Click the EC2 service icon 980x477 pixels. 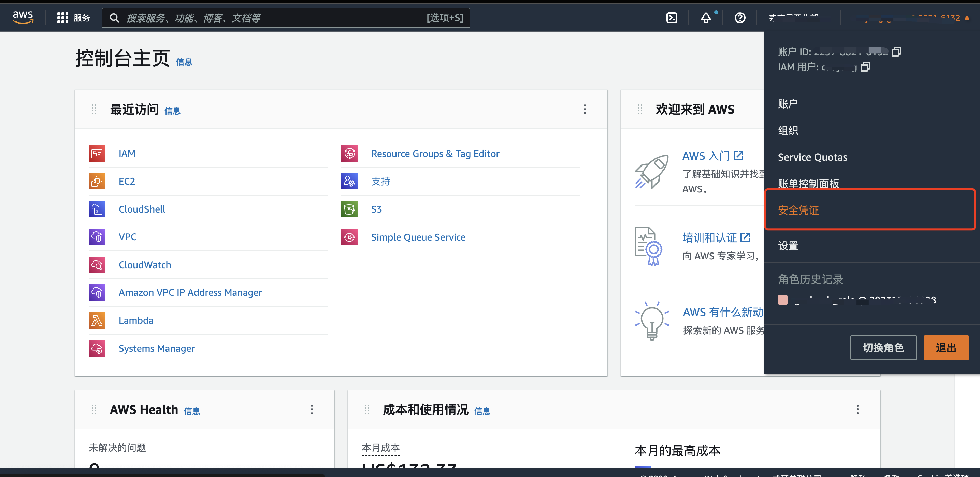point(97,182)
